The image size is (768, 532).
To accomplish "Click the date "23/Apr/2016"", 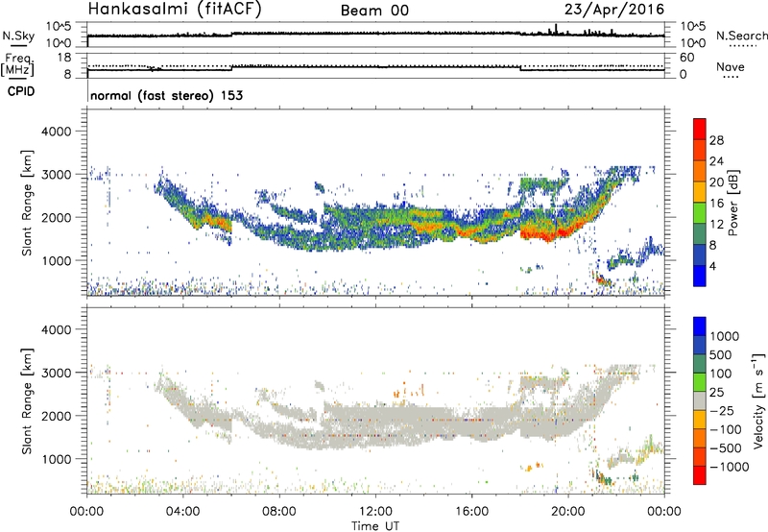I will [x=614, y=10].
